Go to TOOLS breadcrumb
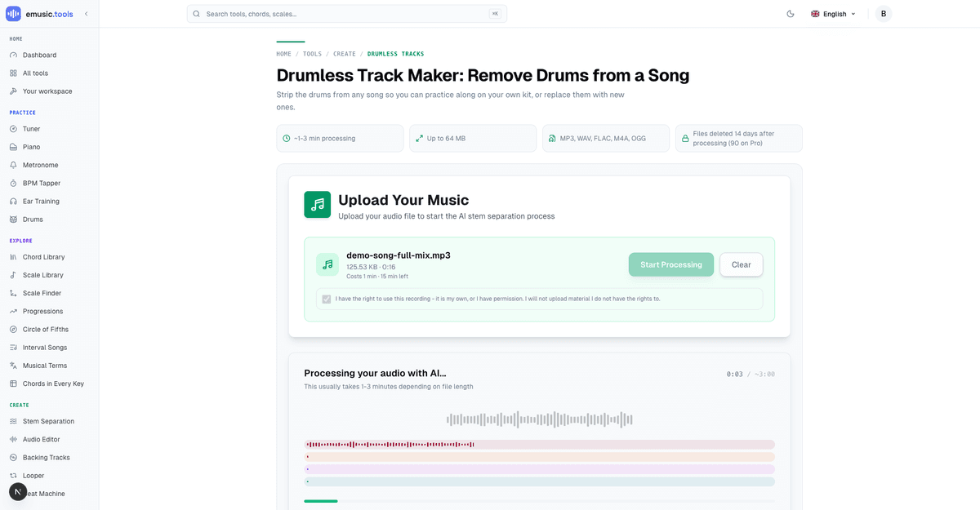 [312, 54]
